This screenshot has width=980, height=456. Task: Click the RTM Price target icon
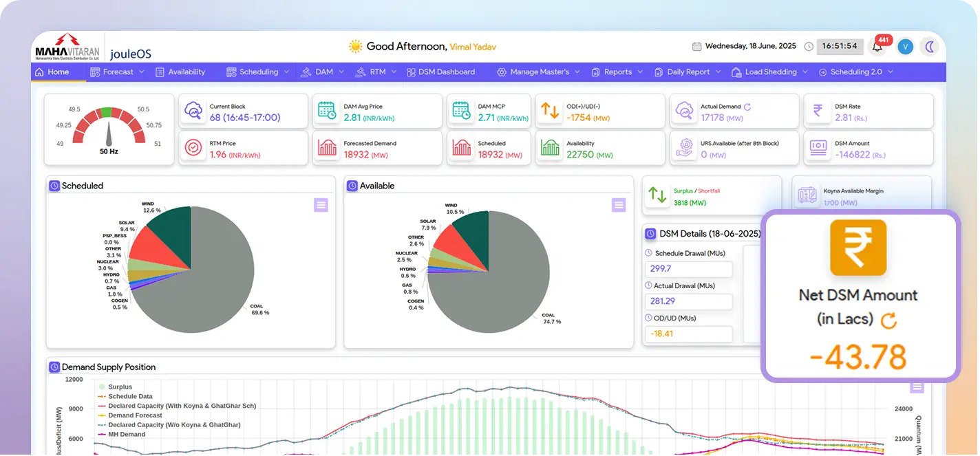tap(194, 148)
